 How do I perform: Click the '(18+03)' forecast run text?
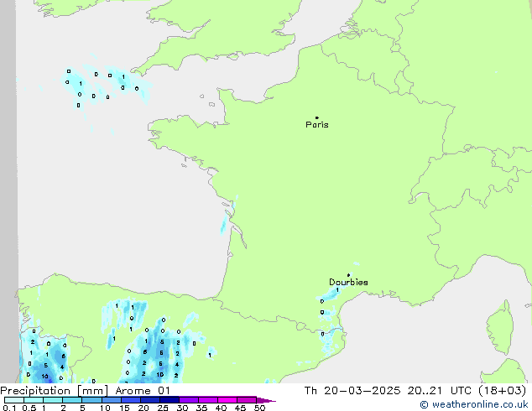(x=503, y=391)
